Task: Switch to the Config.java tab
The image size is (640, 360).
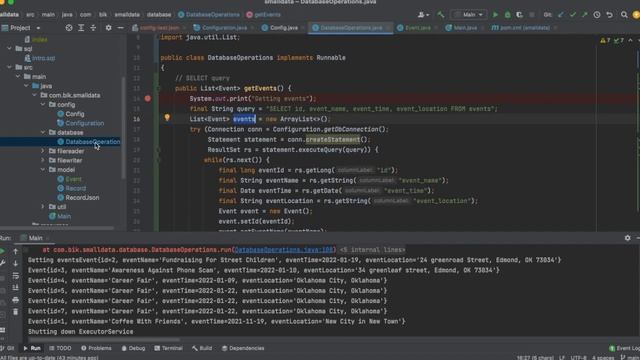Action: [280, 28]
